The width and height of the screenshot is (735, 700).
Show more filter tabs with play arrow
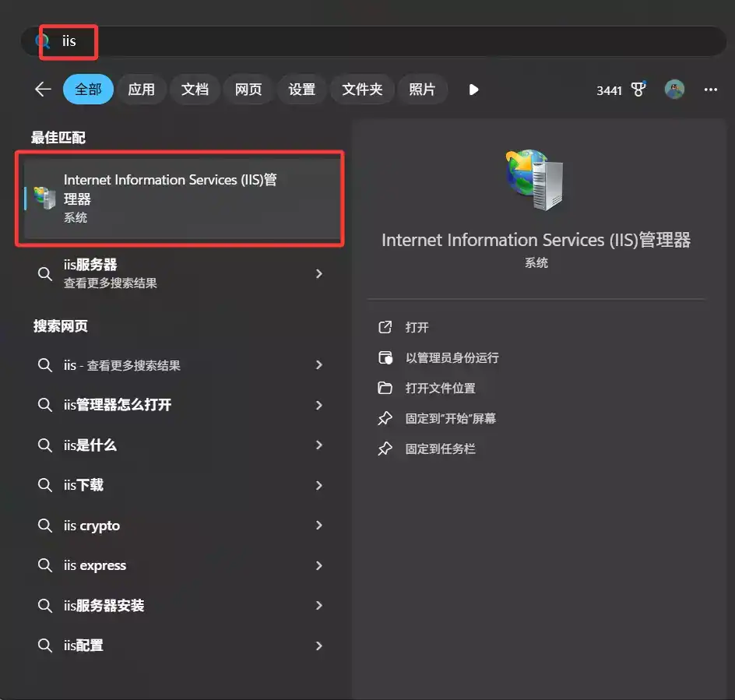(473, 90)
